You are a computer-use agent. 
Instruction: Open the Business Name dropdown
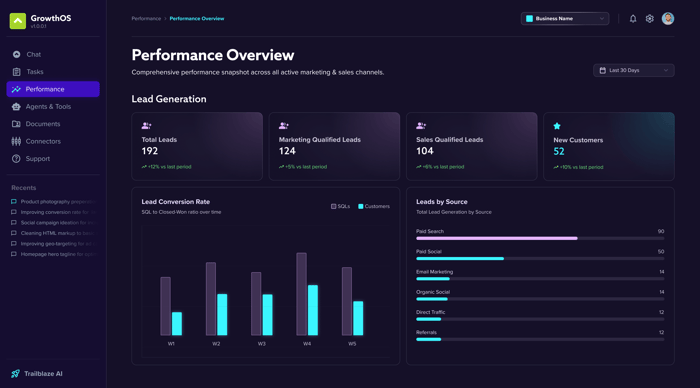[x=565, y=19]
